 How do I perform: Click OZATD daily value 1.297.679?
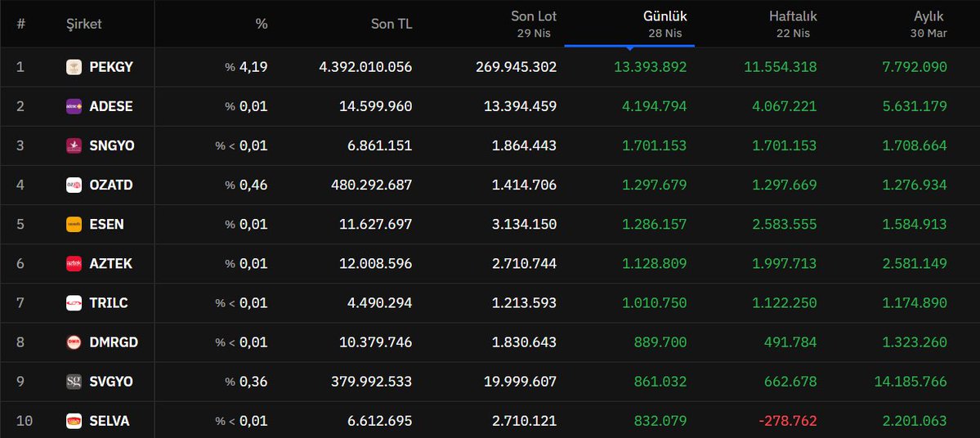655,185
